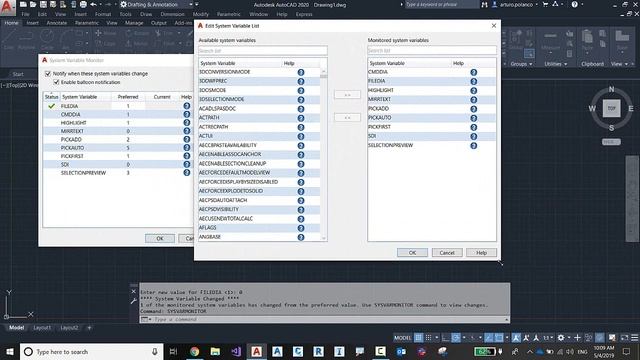This screenshot has height=360, width=640.
Task: Select PICKFIRST in monitored variables list
Action: point(432,127)
